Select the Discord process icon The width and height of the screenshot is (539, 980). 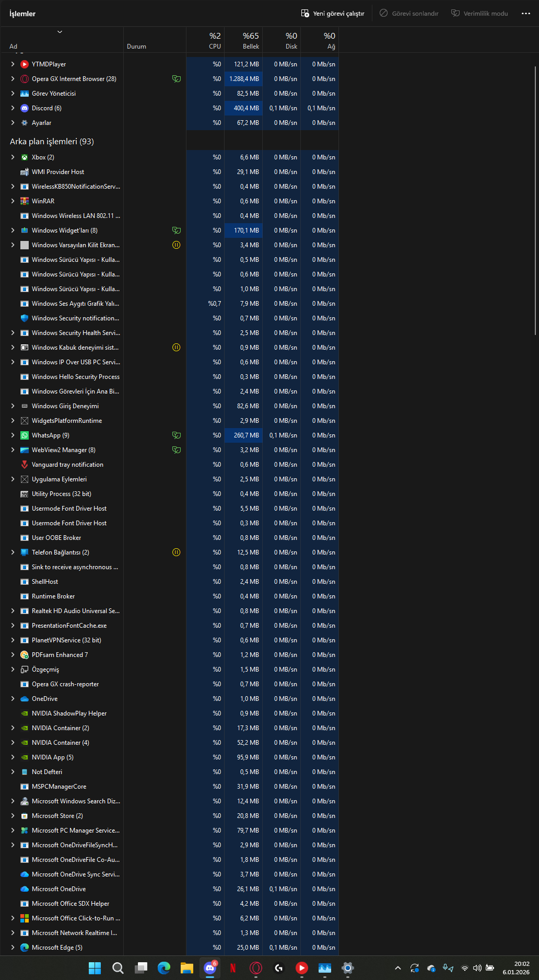[x=25, y=108]
